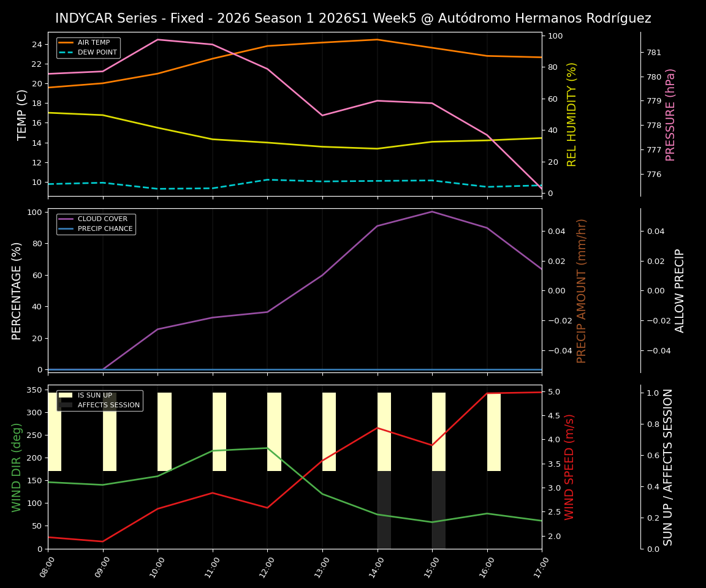
Task: Select the REL HUMIDITY axis label
Action: (x=572, y=113)
